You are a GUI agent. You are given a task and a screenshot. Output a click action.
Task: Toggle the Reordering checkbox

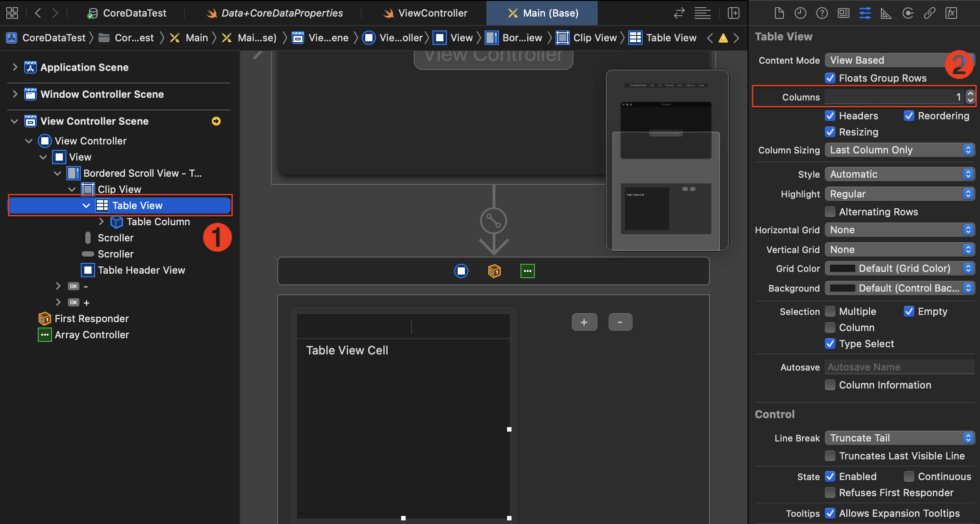click(x=909, y=116)
